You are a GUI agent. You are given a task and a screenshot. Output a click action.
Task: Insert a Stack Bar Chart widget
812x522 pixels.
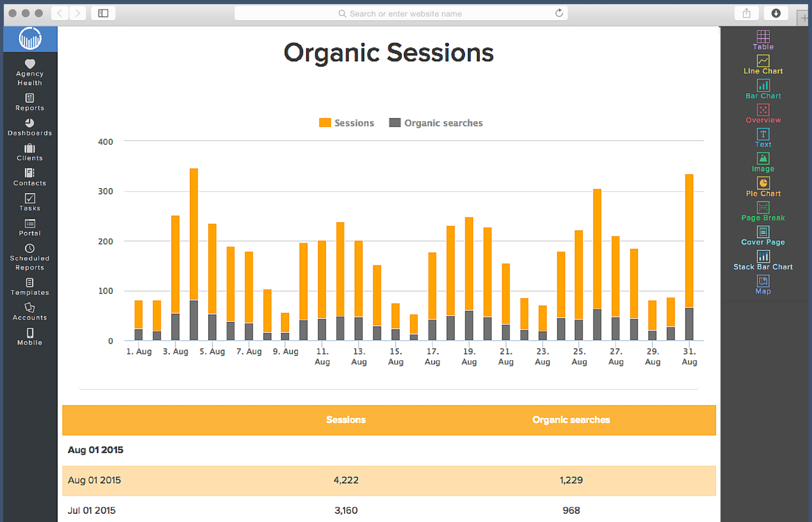(763, 260)
